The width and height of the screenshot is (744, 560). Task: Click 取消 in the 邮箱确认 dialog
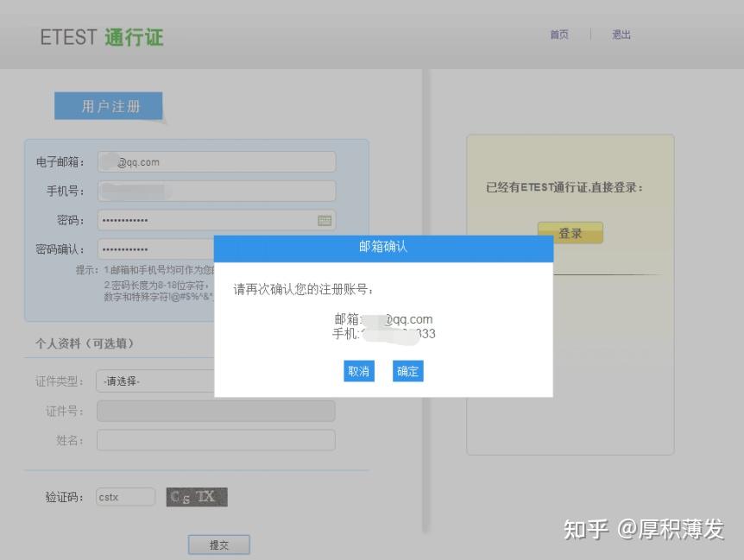click(x=359, y=371)
